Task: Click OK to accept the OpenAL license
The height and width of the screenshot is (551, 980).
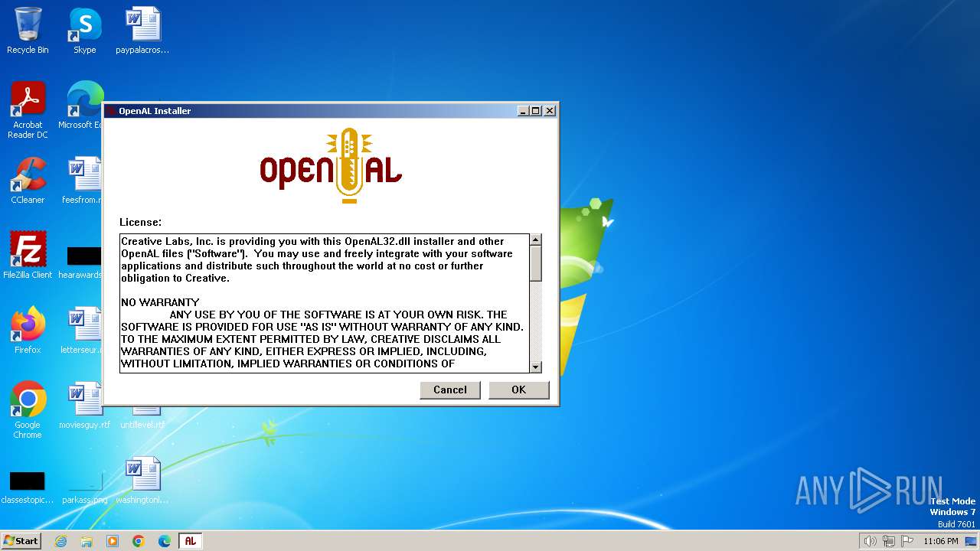Action: tap(518, 390)
